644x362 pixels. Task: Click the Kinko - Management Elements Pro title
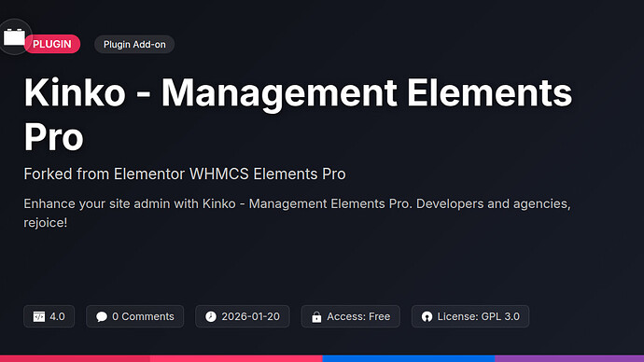point(298,114)
